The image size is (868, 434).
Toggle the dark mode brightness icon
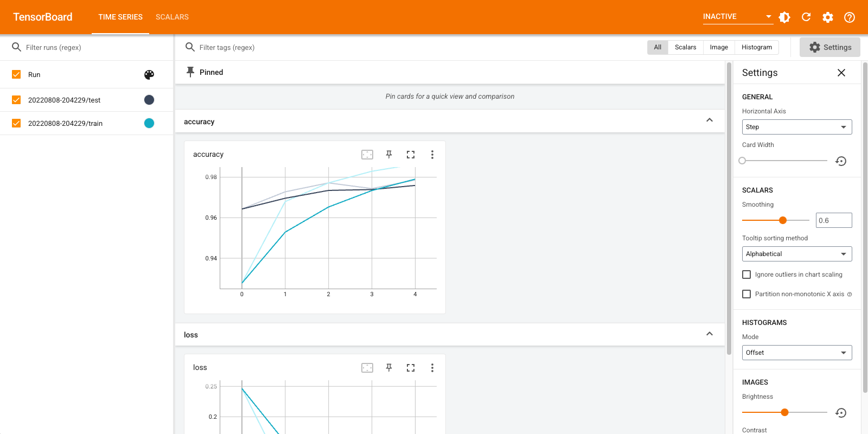click(784, 17)
